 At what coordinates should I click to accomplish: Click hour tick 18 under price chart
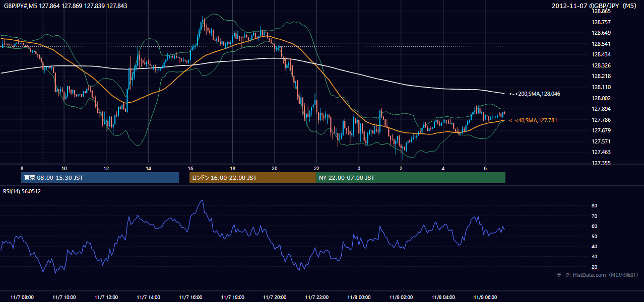232,168
